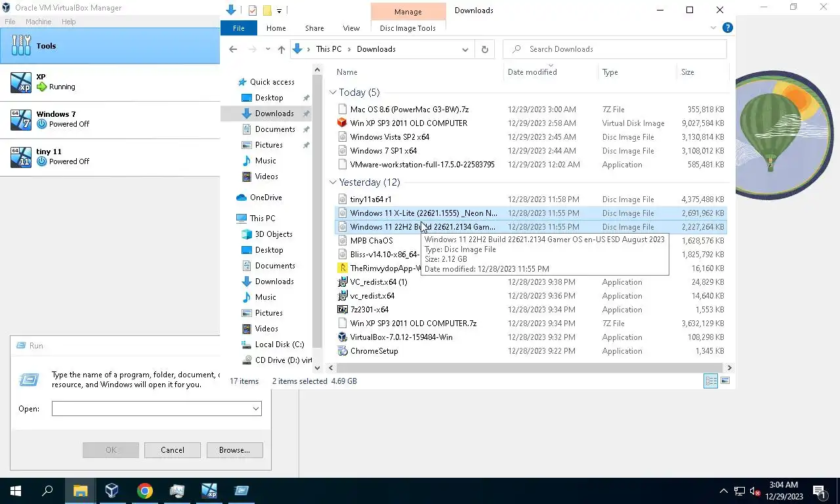The image size is (840, 504).
Task: Sort by Name column header
Action: click(418, 72)
